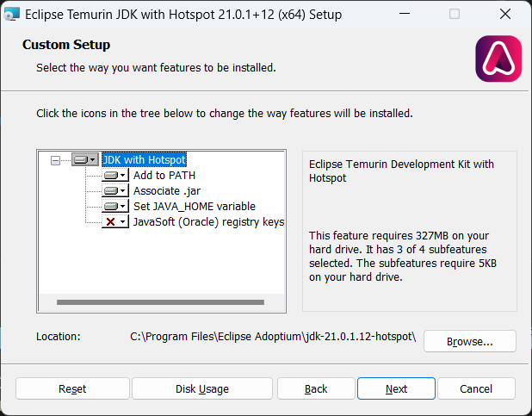The height and width of the screenshot is (416, 532).
Task: Open the JDK with Hotspot feature dropdown icon
Action: (x=85, y=159)
